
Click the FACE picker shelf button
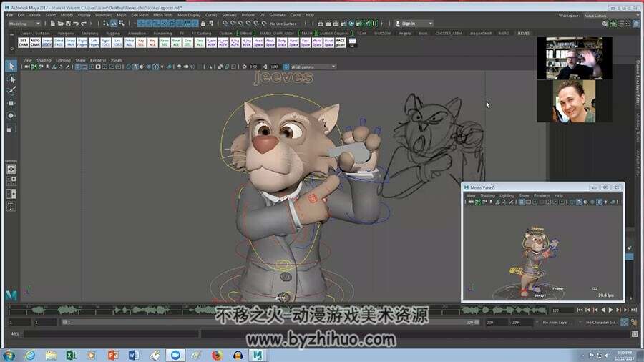(x=341, y=42)
